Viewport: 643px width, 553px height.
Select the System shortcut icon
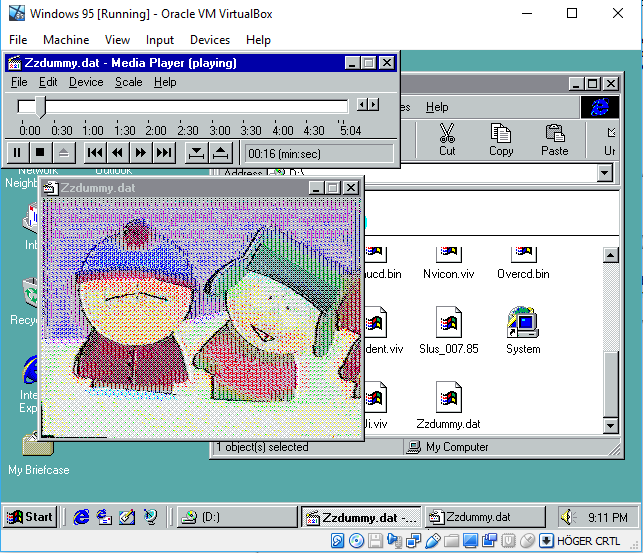pos(523,322)
